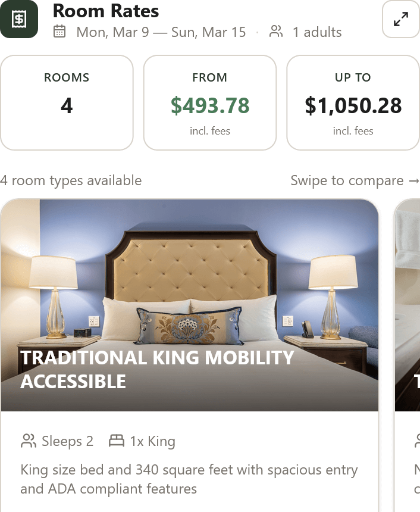
Task: Click the "1 adults" guest count text
Action: click(x=317, y=32)
